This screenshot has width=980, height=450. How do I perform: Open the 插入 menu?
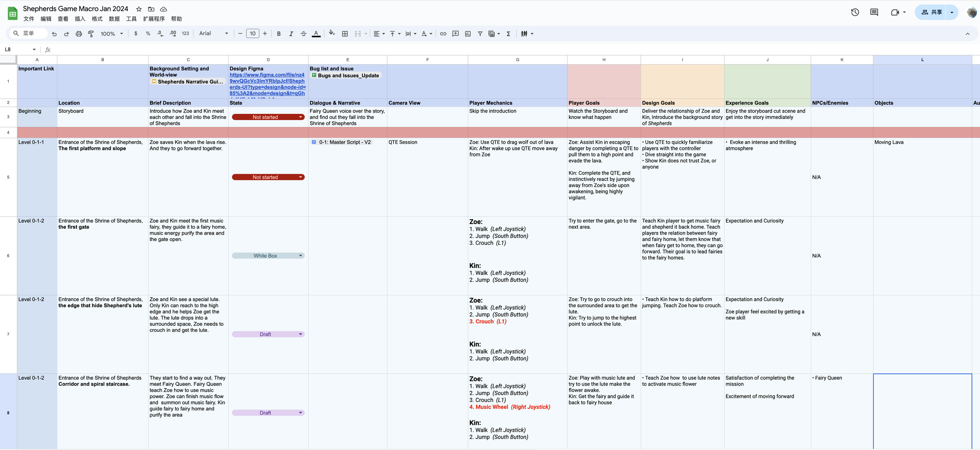coord(80,19)
